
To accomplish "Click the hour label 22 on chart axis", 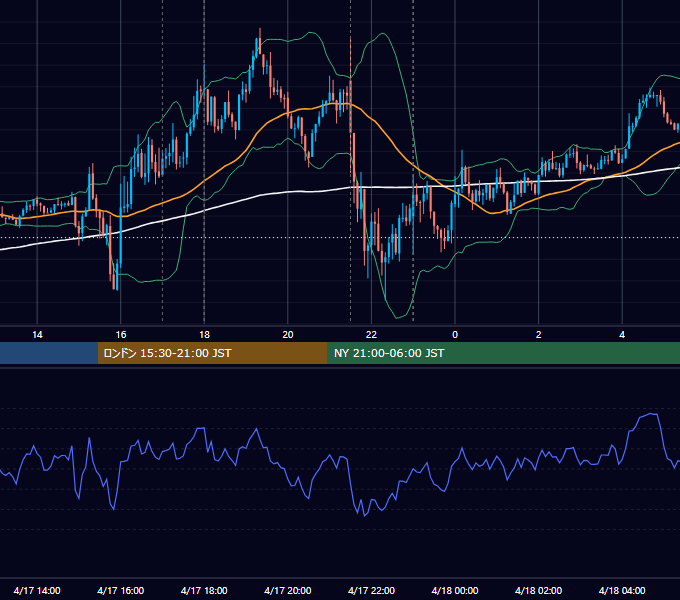I will pos(371,335).
